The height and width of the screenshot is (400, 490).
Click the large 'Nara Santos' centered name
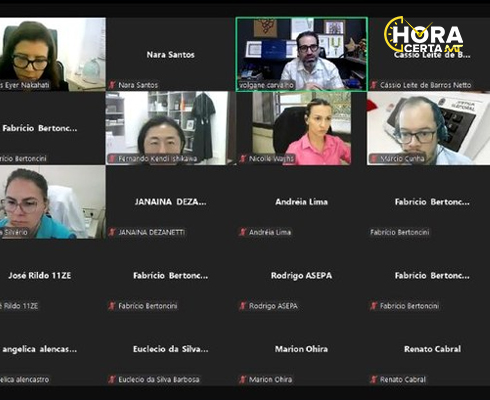point(171,55)
